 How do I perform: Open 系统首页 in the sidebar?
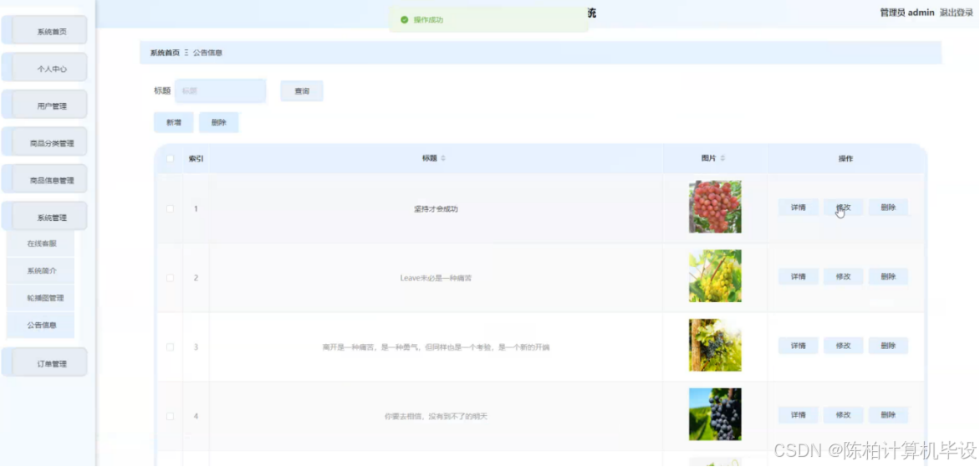coord(44,31)
